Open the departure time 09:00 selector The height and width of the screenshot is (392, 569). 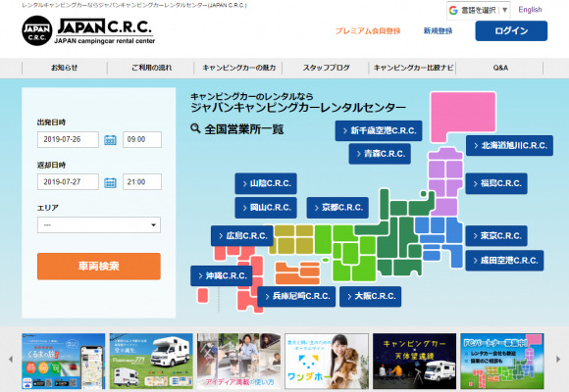coord(142,139)
